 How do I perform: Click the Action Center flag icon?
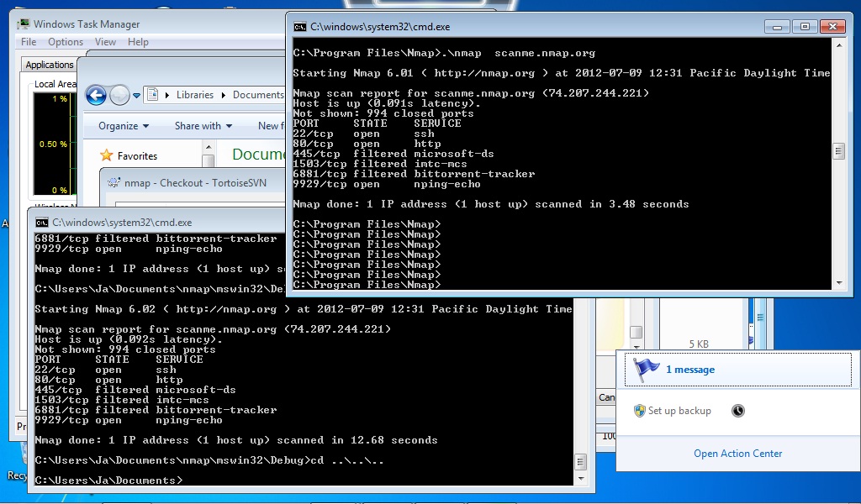click(646, 369)
